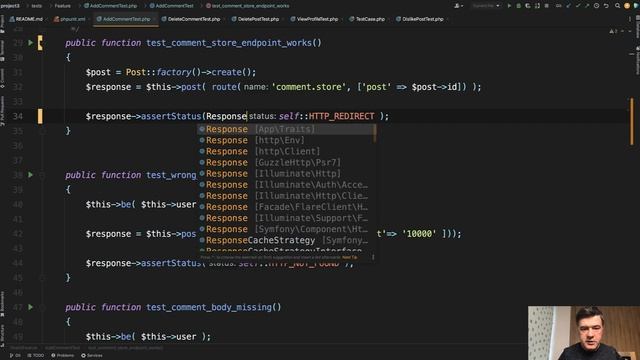Choose Response [GuzzleHttp\Psr7] completion
Image resolution: width=640 pixels, height=360 pixels.
285,162
